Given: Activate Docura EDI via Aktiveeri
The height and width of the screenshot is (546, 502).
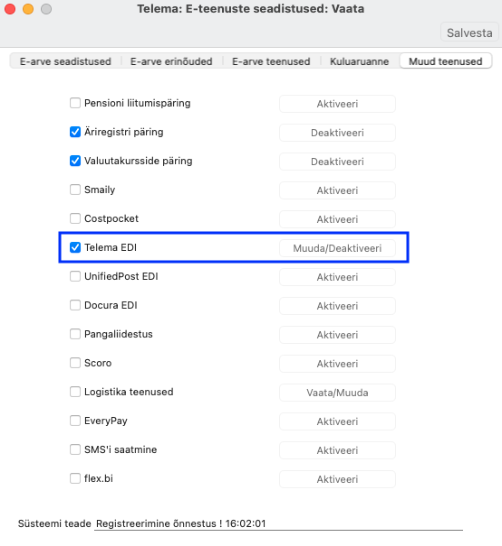Looking at the screenshot, I should pyautogui.click(x=337, y=306).
